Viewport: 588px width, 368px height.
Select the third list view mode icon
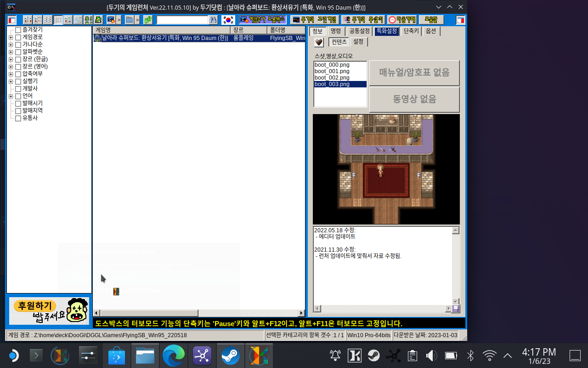pyautogui.click(x=48, y=20)
